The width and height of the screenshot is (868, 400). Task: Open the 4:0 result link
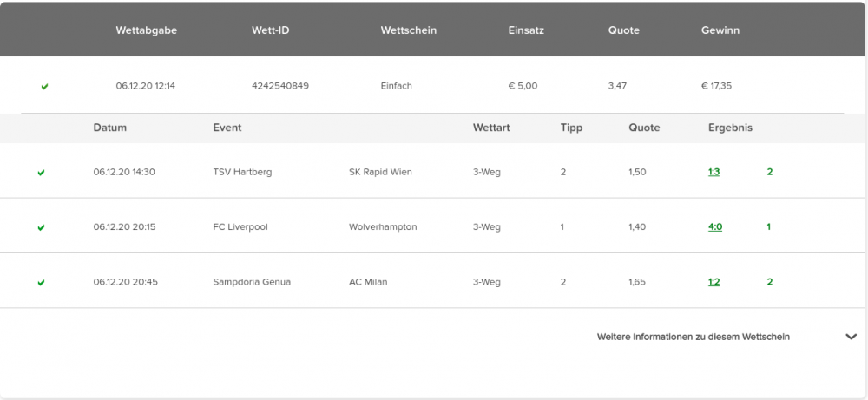point(714,226)
